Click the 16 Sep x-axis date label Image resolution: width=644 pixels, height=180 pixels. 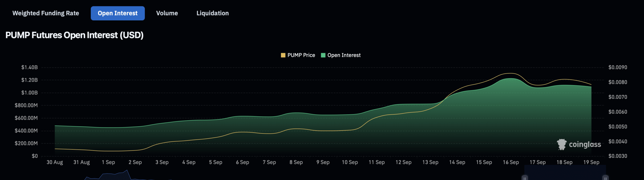click(x=511, y=162)
